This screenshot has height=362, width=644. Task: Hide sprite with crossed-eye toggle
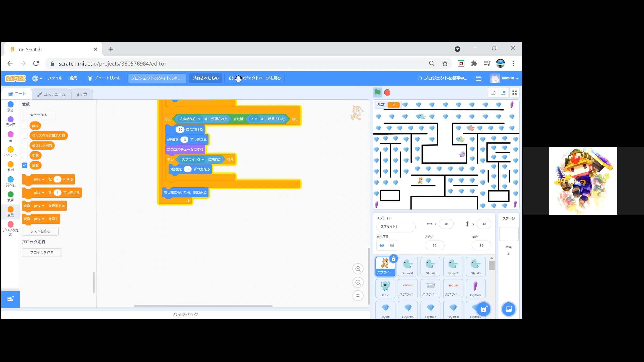click(x=392, y=245)
